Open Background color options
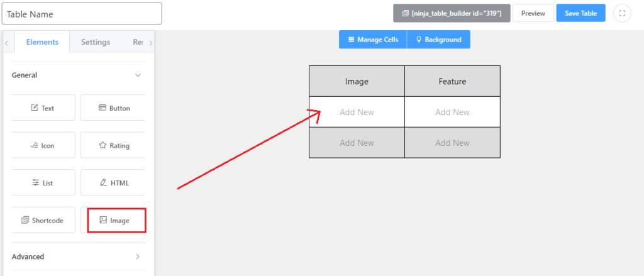This screenshot has height=276, width=644. 438,40
